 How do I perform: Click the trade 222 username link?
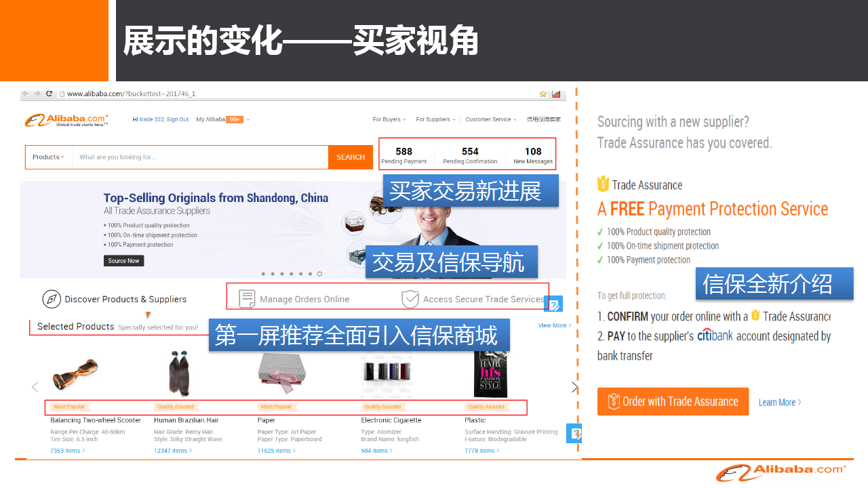151,119
